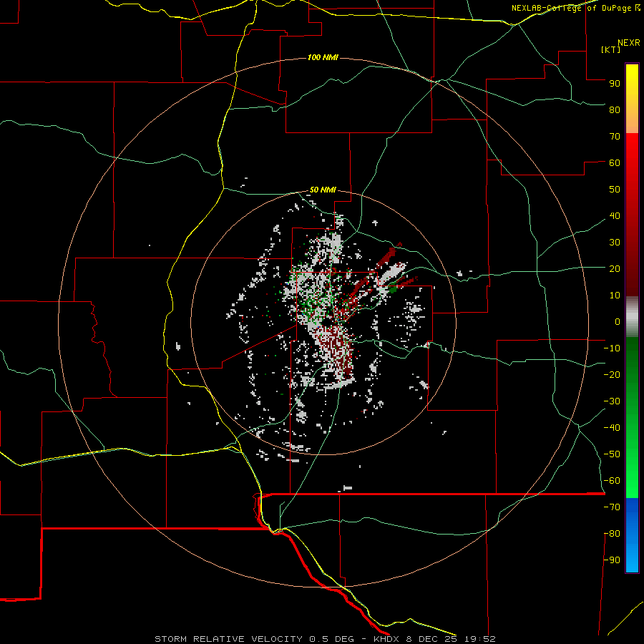Click the "20" scale value
This screenshot has height=644, width=644.
[615, 269]
